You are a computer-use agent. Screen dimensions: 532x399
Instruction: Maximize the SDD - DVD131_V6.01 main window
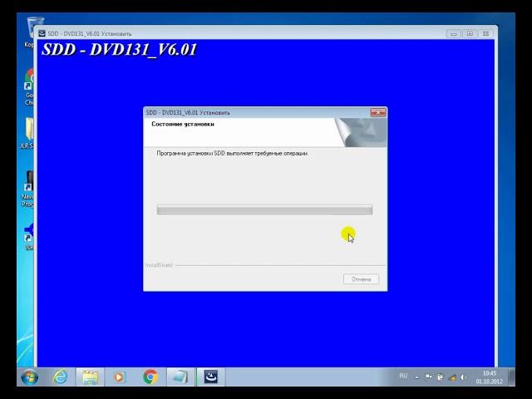[x=470, y=33]
